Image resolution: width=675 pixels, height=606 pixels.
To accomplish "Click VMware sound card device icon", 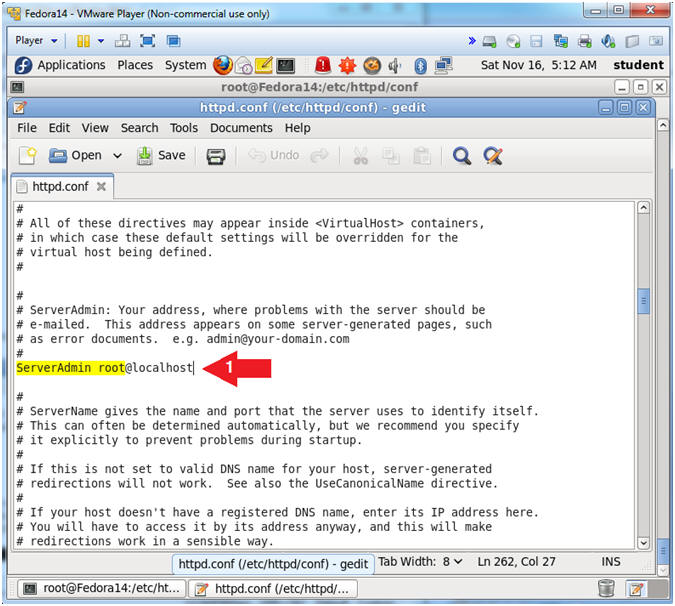I will (x=608, y=41).
